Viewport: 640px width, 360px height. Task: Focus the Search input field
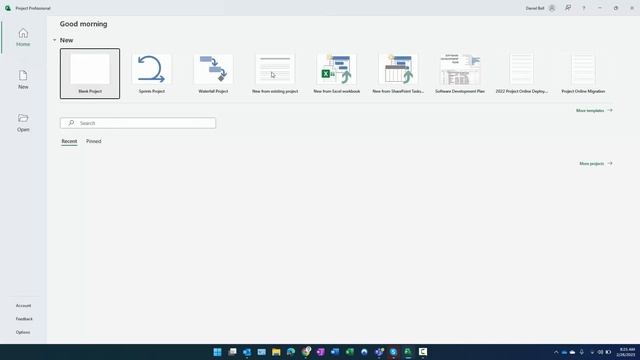pos(138,123)
